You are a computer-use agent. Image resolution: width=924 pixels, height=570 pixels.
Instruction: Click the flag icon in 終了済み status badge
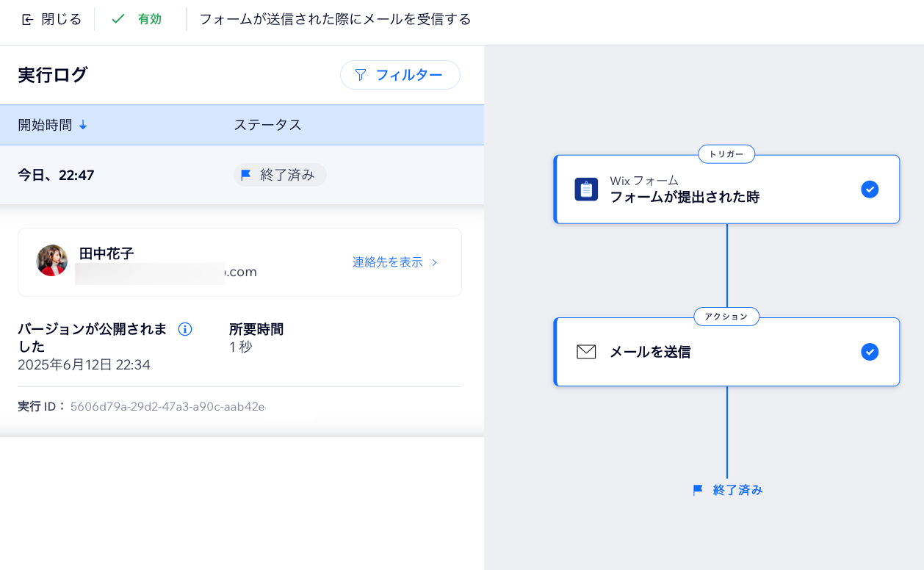246,175
